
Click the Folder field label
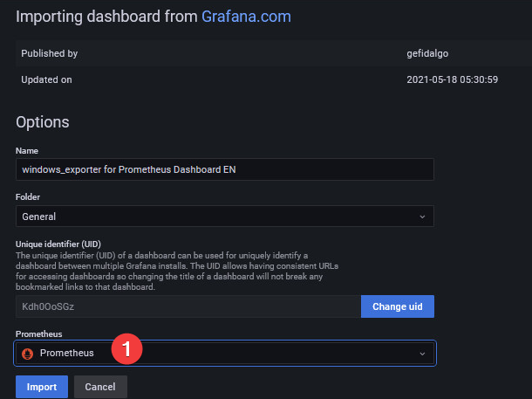tap(30, 197)
